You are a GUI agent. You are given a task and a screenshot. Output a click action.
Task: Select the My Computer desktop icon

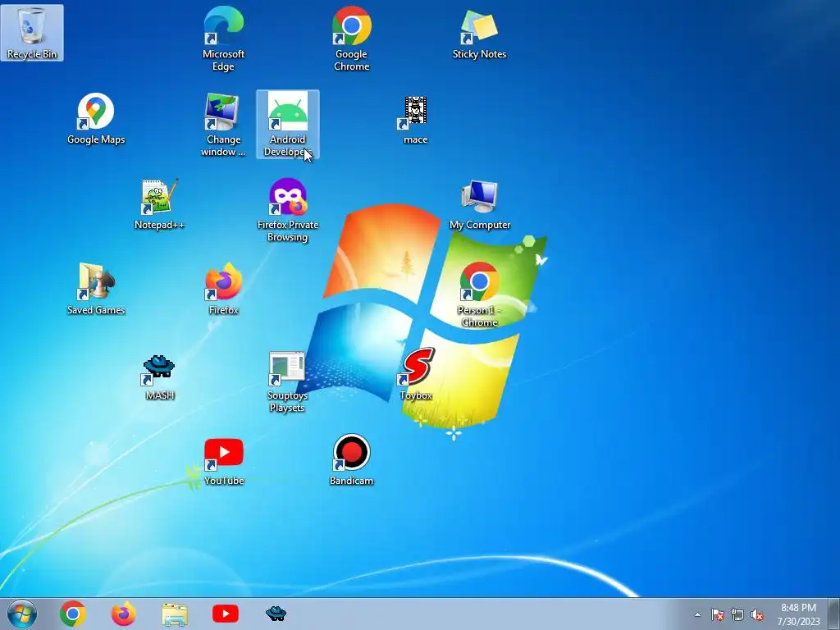click(x=479, y=204)
